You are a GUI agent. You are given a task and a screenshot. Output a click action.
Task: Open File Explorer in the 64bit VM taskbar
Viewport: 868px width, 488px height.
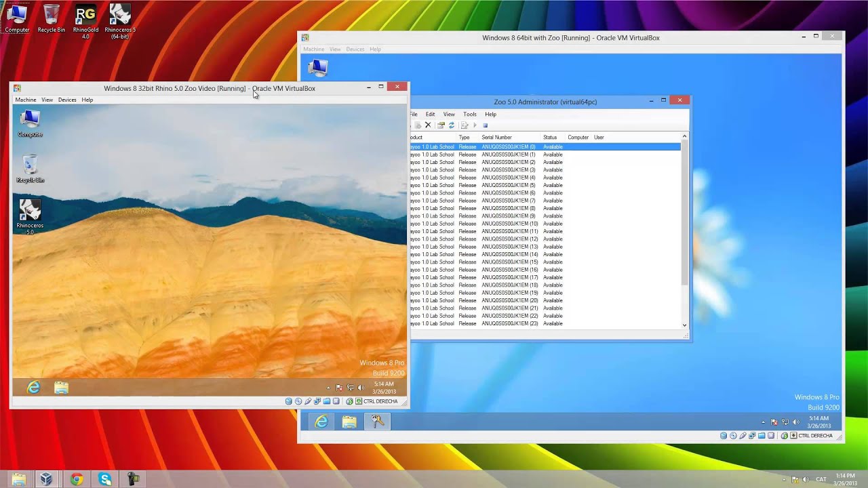point(349,422)
